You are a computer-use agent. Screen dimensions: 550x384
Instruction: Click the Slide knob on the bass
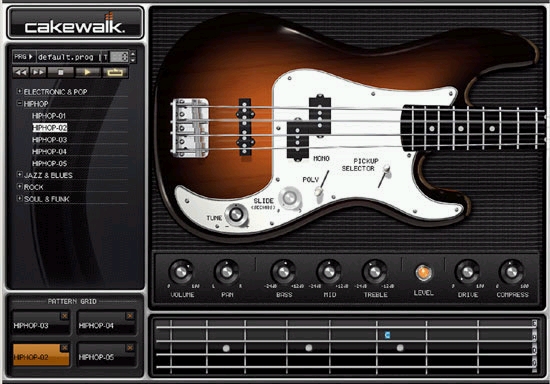(290, 198)
